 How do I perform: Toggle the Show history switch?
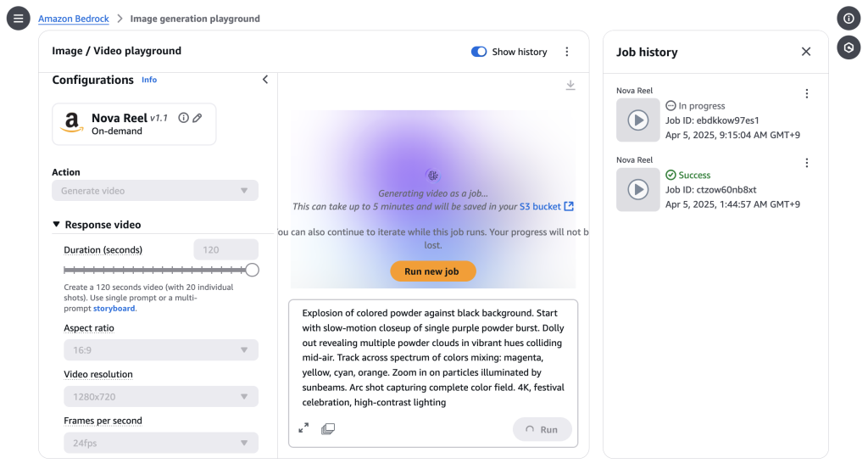point(479,52)
